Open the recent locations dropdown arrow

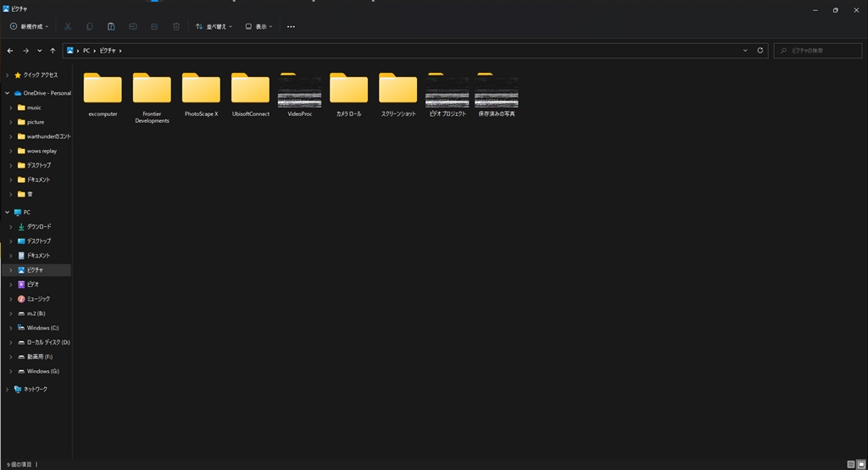click(39, 50)
